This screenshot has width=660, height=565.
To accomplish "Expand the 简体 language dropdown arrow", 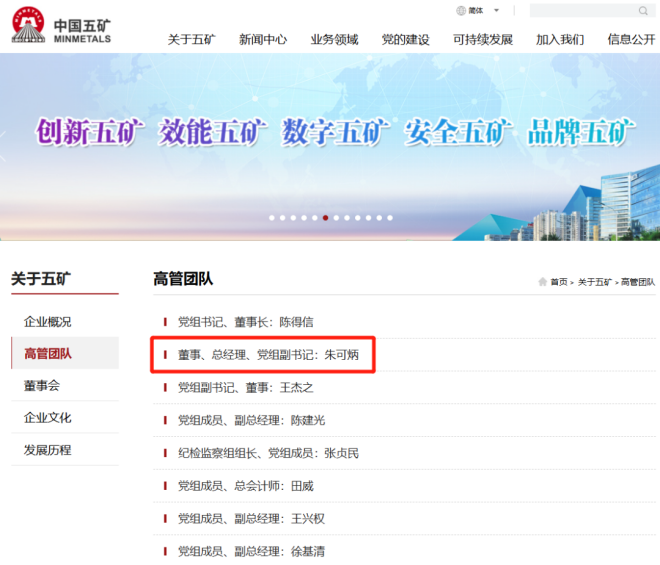I will 496,11.
